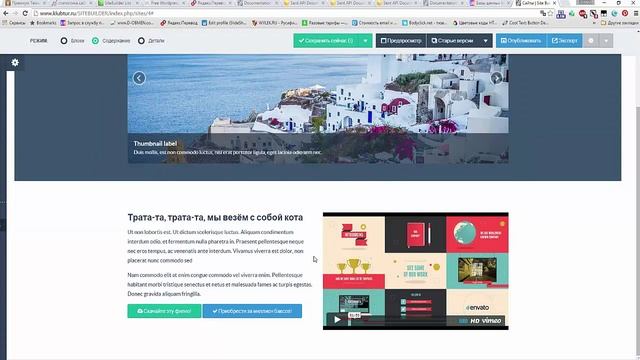The height and width of the screenshot is (360, 640).
Task: Expand the Старые версии dropdown arrow
Action: coord(485,41)
